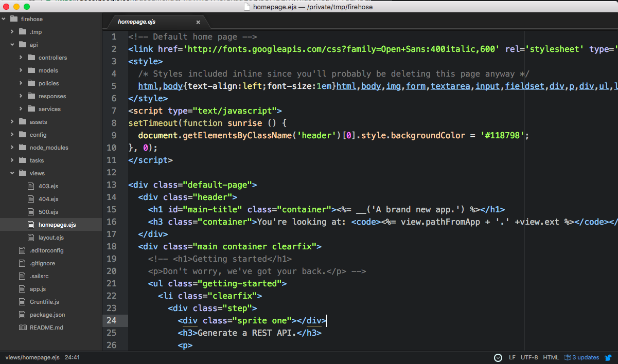Expand the services folder chevron
The width and height of the screenshot is (618, 364).
click(21, 109)
